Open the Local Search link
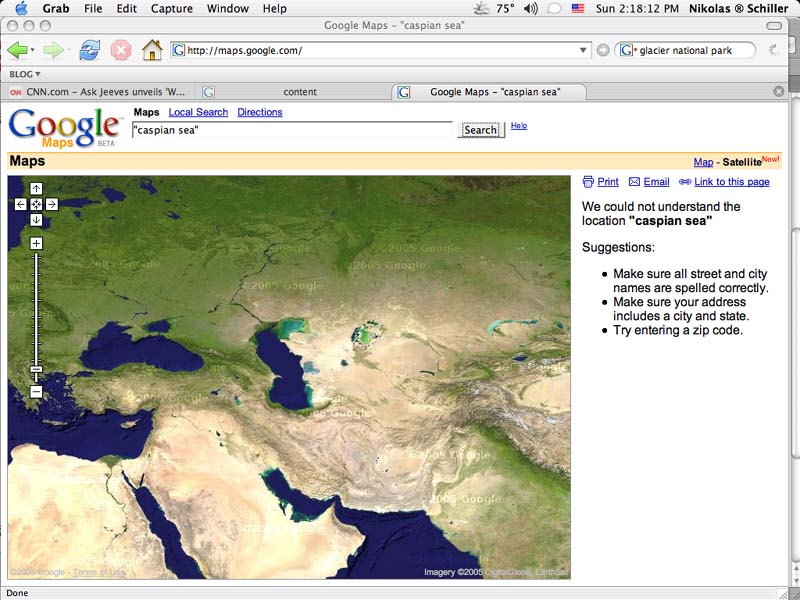The width and height of the screenshot is (800, 600). [198, 112]
